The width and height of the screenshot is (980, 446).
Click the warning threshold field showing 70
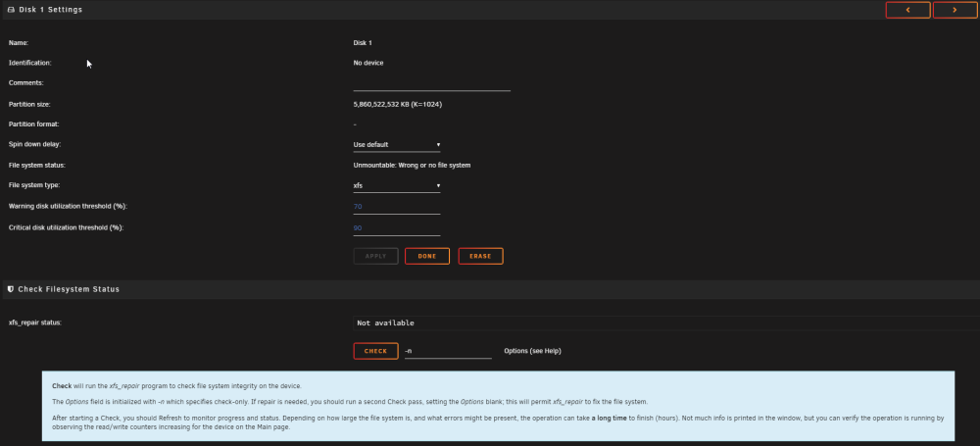click(396, 207)
